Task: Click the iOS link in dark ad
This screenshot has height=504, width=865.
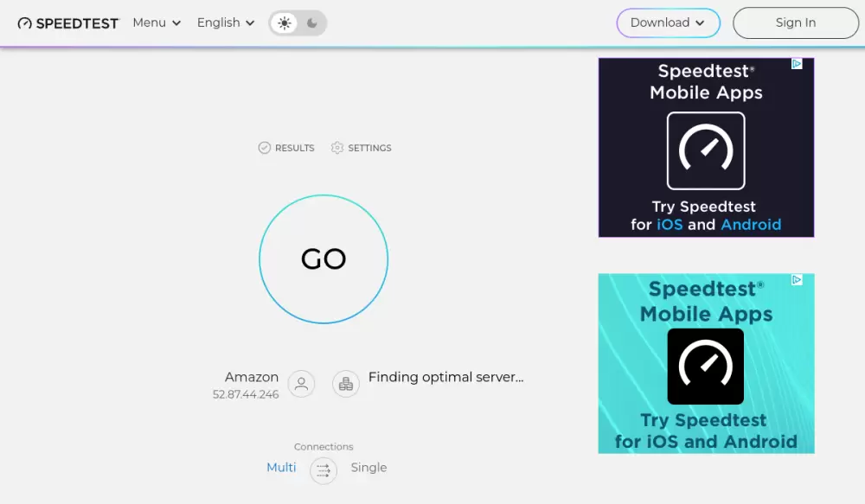Action: [x=670, y=225]
